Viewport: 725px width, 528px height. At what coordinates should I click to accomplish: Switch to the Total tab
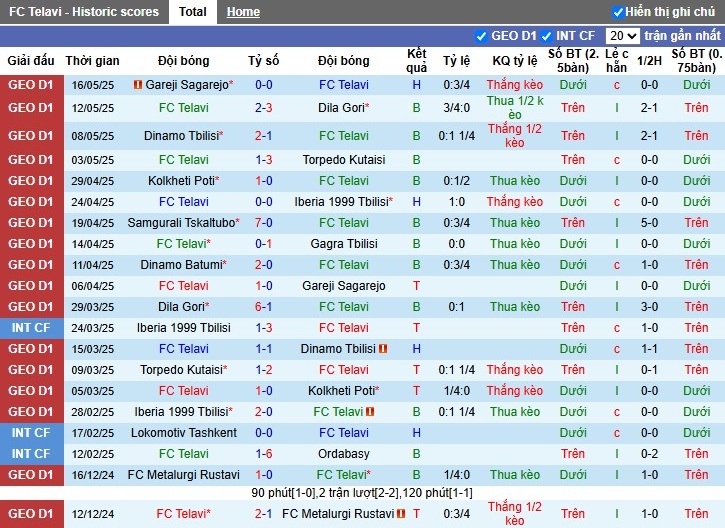(193, 12)
